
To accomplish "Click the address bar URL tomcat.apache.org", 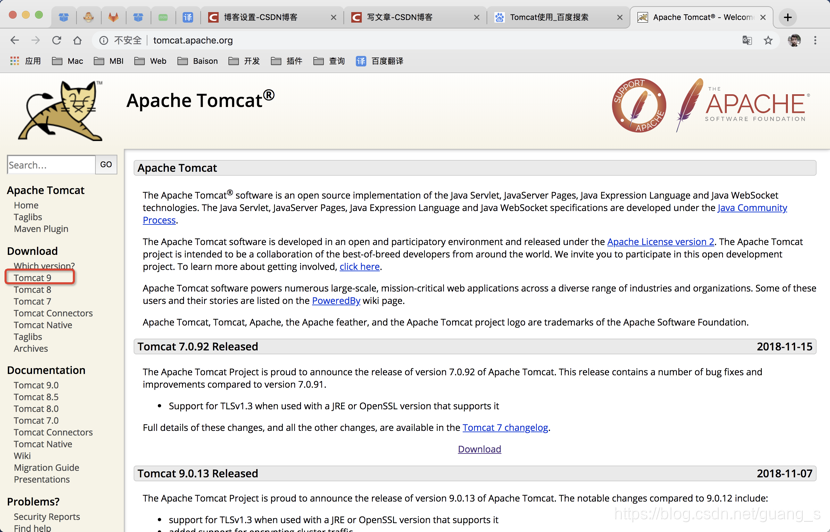I will pos(193,40).
